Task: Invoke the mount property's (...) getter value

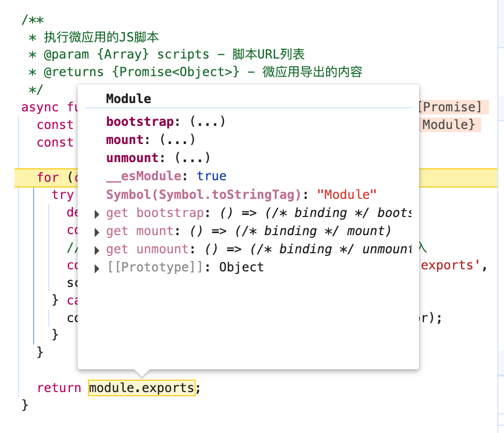Action: 177,140
